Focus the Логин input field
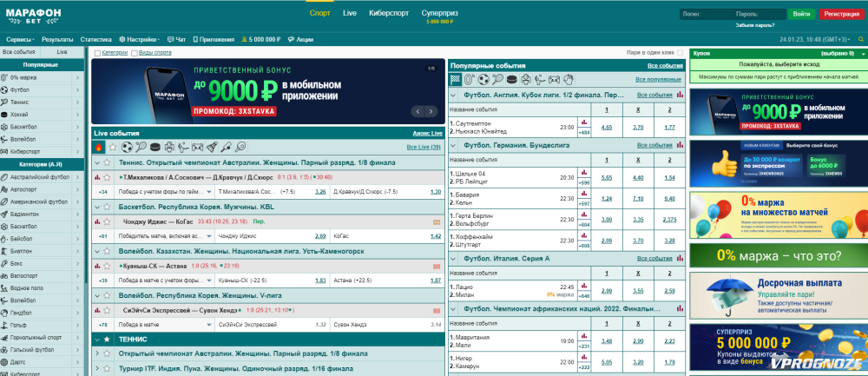Screen dimensions: 868x376 (706, 15)
